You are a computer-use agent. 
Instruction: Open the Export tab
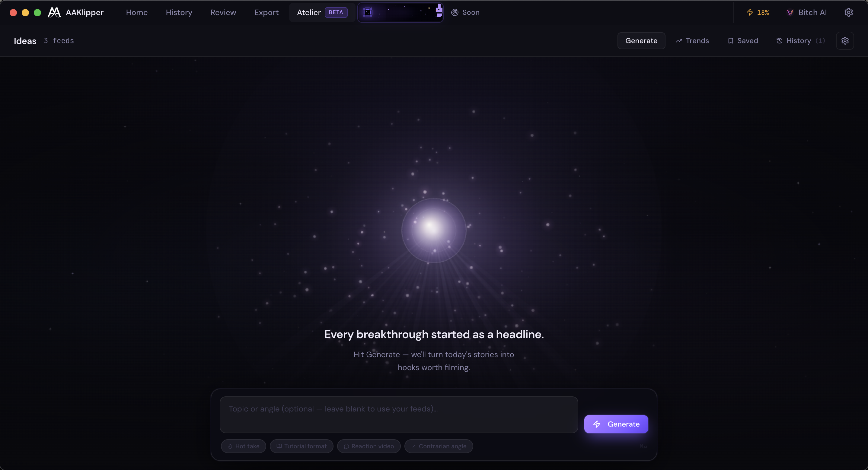(266, 12)
